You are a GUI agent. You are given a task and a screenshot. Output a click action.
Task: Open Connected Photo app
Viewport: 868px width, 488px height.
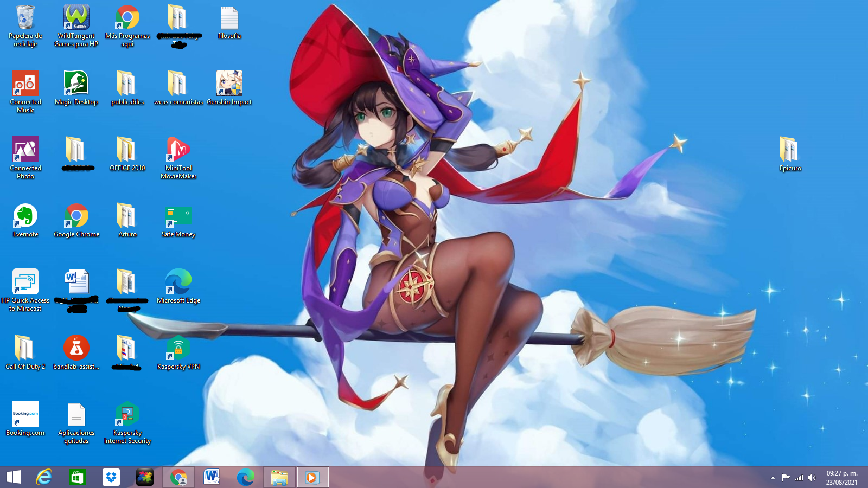tap(25, 158)
